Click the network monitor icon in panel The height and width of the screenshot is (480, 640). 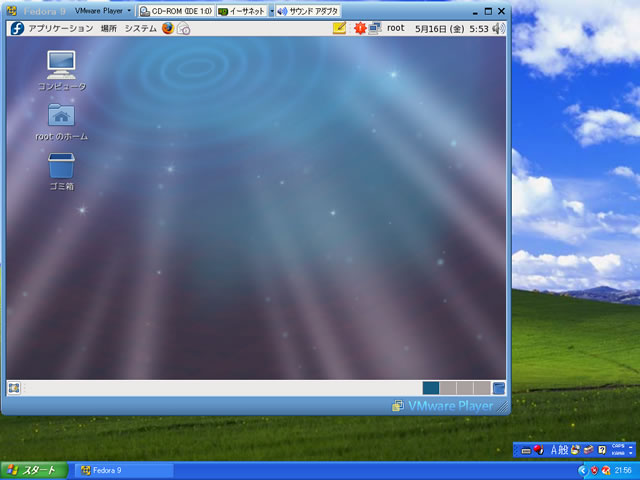[x=374, y=28]
